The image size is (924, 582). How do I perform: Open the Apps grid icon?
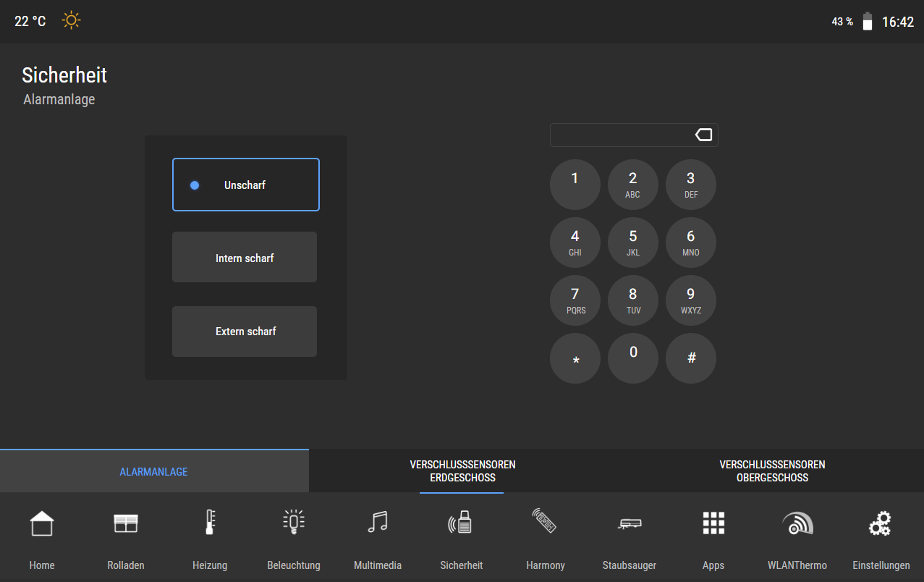pyautogui.click(x=713, y=523)
